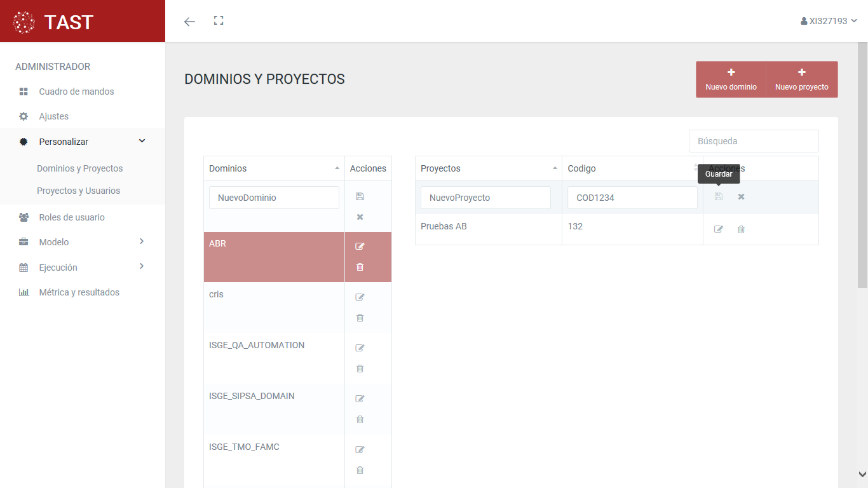Edit the Pruebas AB project
868x488 pixels.
719,229
